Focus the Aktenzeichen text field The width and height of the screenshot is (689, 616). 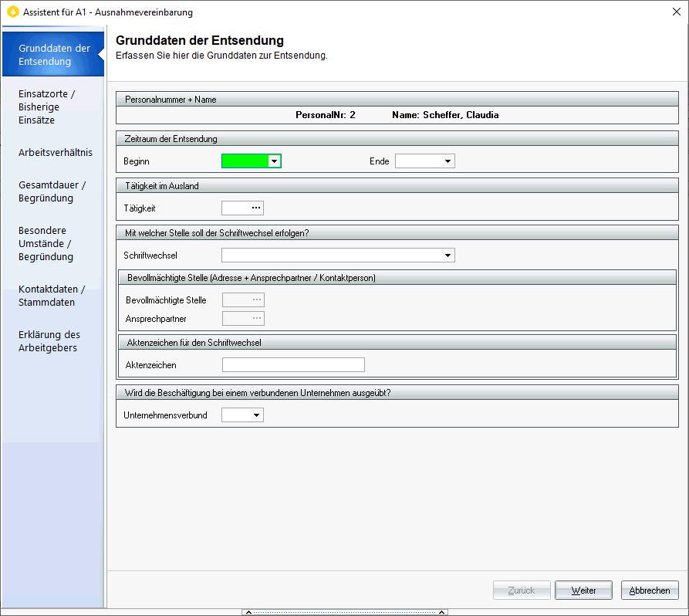pos(292,365)
